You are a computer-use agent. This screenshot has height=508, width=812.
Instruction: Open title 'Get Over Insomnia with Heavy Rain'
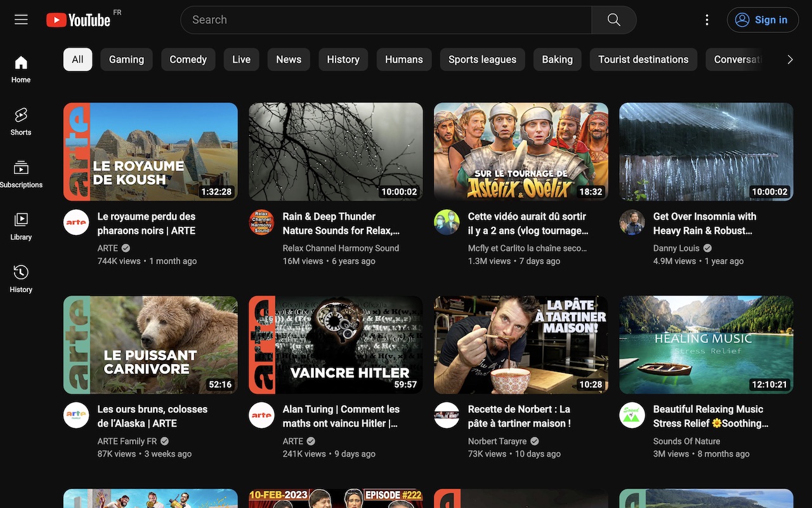(705, 224)
